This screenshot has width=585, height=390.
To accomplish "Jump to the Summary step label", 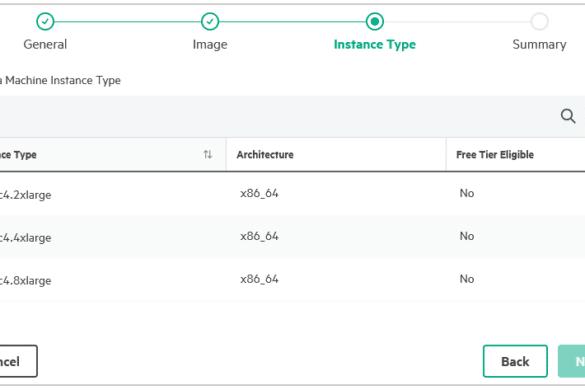I will point(539,44).
